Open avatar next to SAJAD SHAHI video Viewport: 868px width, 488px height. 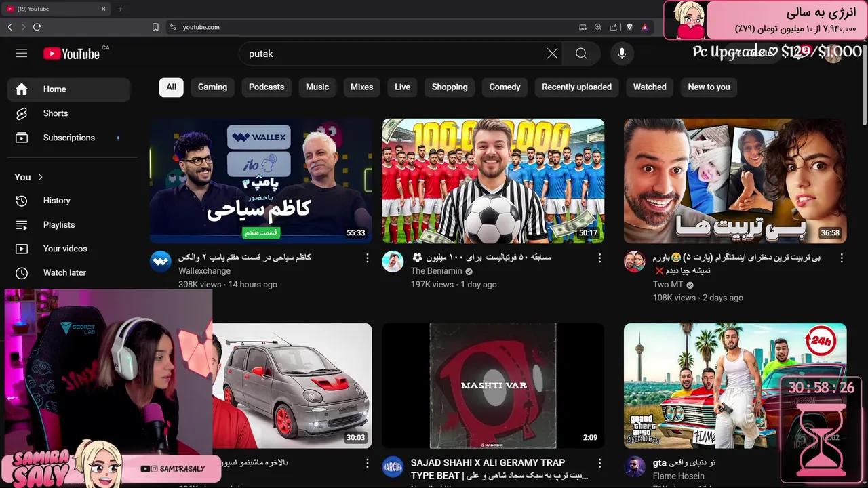(x=393, y=467)
